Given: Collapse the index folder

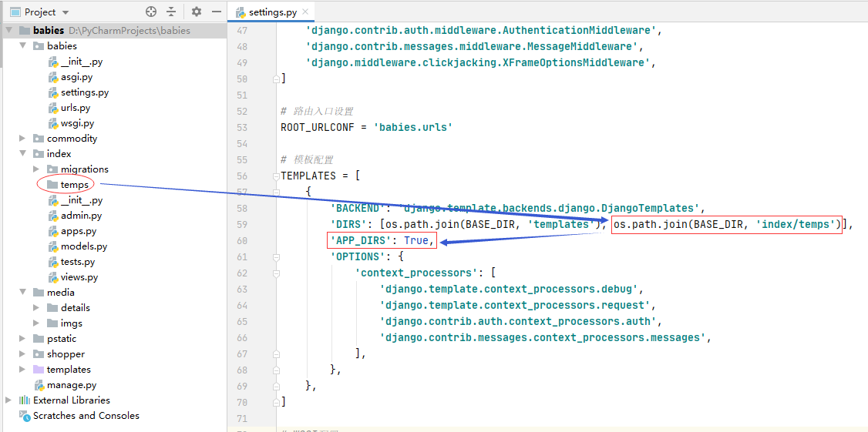Looking at the screenshot, I should pos(22,154).
